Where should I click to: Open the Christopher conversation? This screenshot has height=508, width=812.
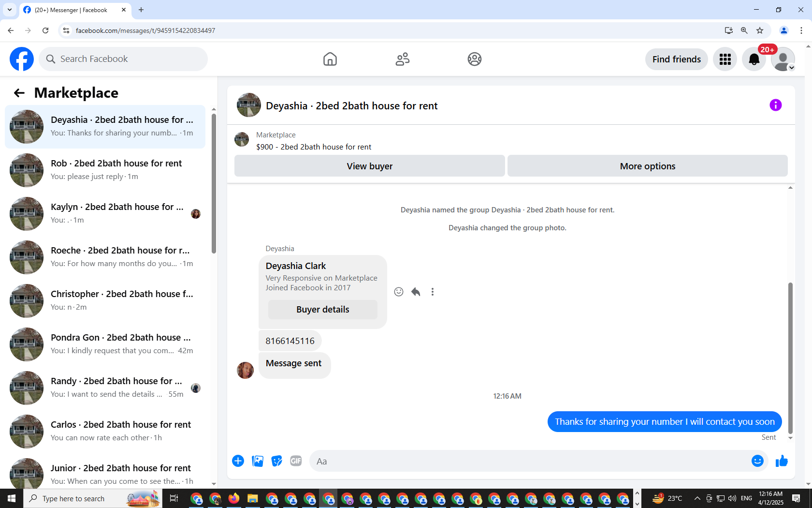(x=105, y=301)
